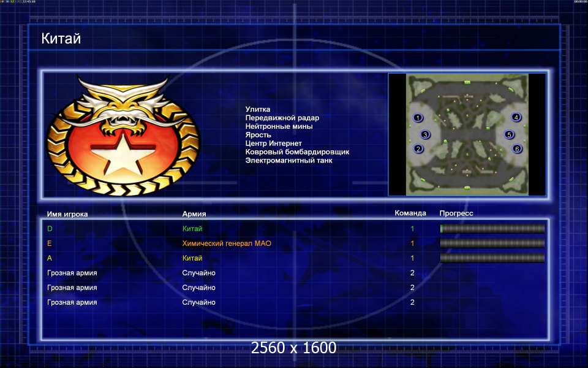
Task: Click team number for player D
Action: 412,229
